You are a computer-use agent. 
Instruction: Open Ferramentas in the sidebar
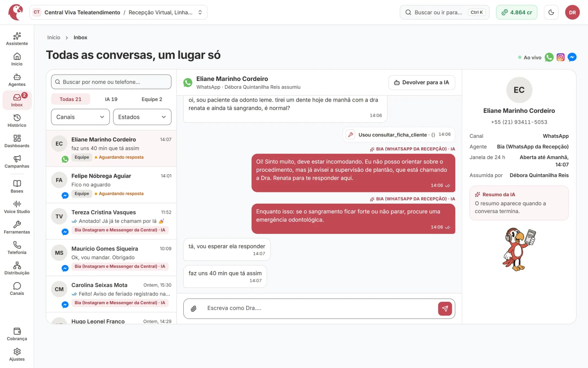(17, 228)
